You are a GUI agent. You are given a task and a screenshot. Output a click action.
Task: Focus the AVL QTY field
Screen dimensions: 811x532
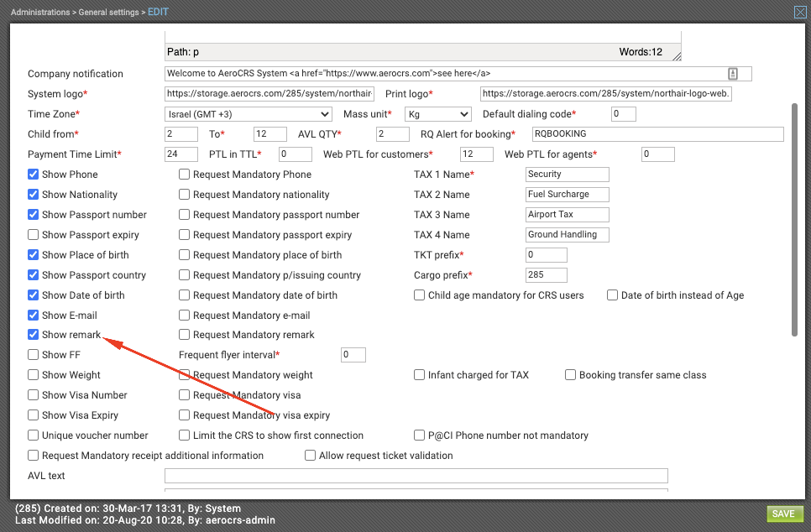click(x=393, y=134)
